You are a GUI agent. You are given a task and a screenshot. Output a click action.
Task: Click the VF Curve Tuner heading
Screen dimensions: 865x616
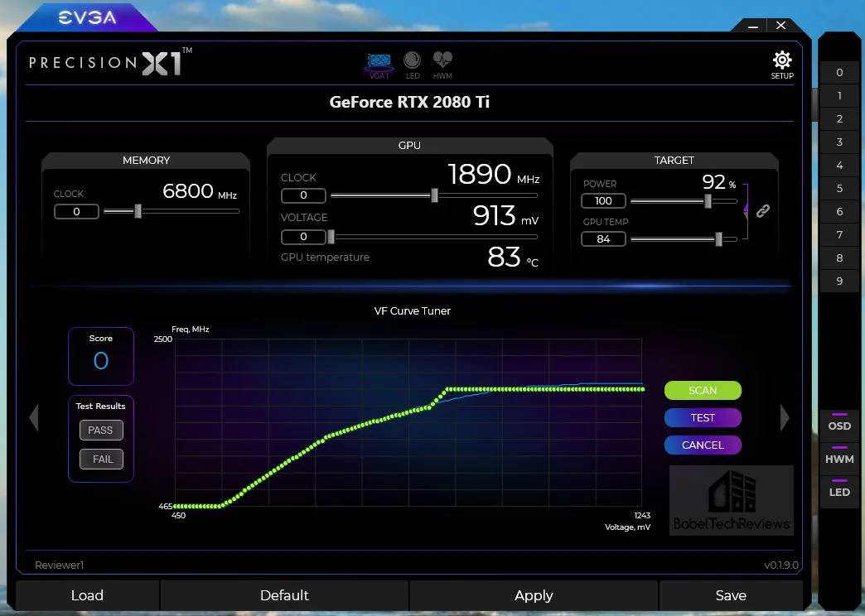pyautogui.click(x=412, y=311)
